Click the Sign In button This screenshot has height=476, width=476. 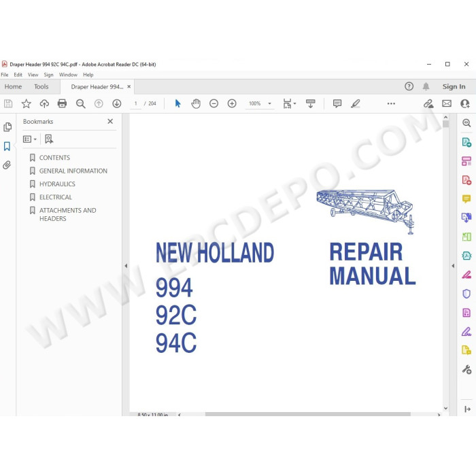point(454,87)
